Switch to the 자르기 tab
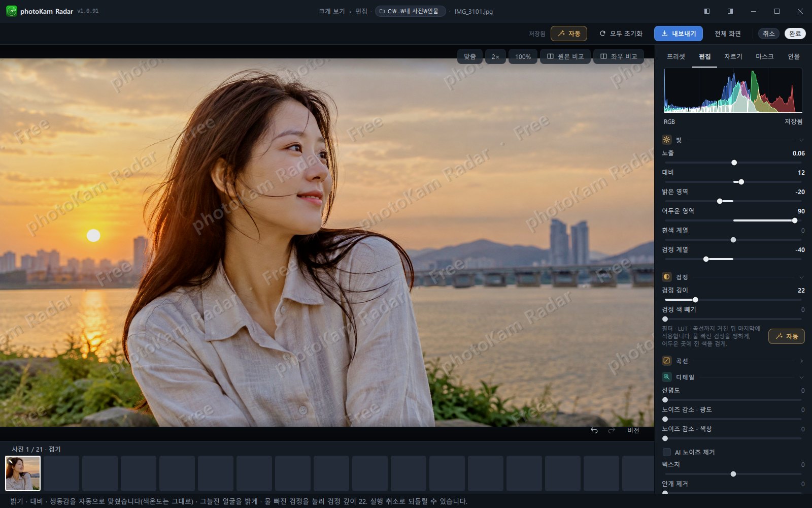The height and width of the screenshot is (508, 812). pyautogui.click(x=733, y=56)
